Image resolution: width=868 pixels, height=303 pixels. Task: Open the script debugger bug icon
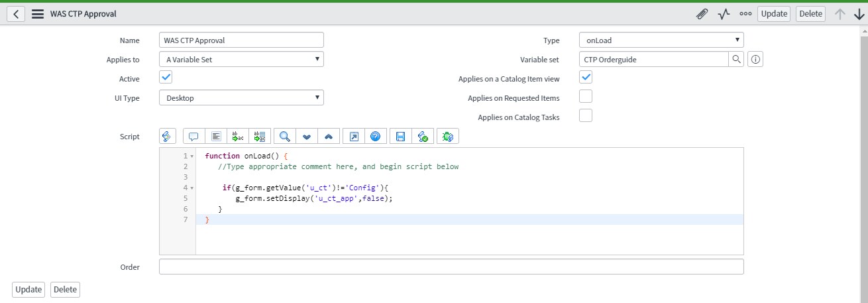click(x=447, y=136)
